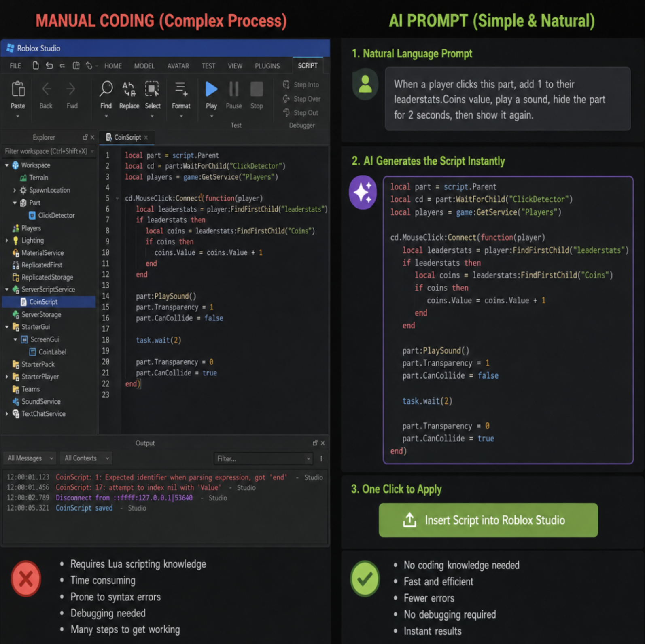Click the 'CoinScript saved' output message
This screenshot has height=644, width=645.
[x=84, y=508]
